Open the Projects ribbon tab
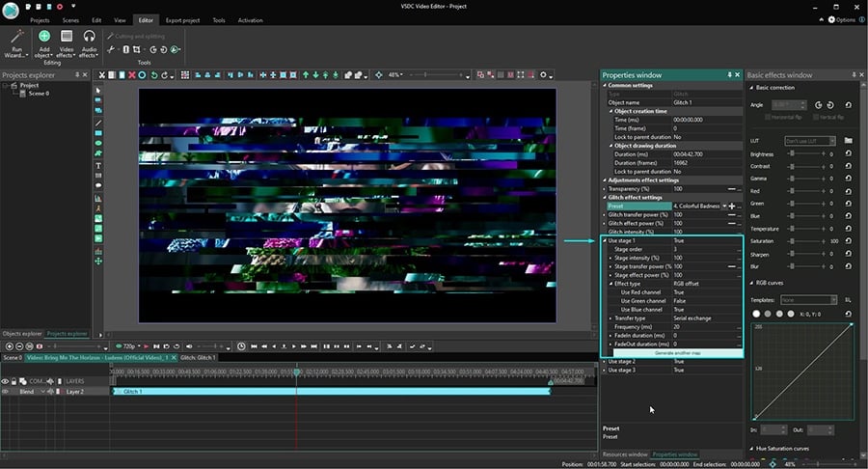The width and height of the screenshot is (868, 469). pos(40,20)
